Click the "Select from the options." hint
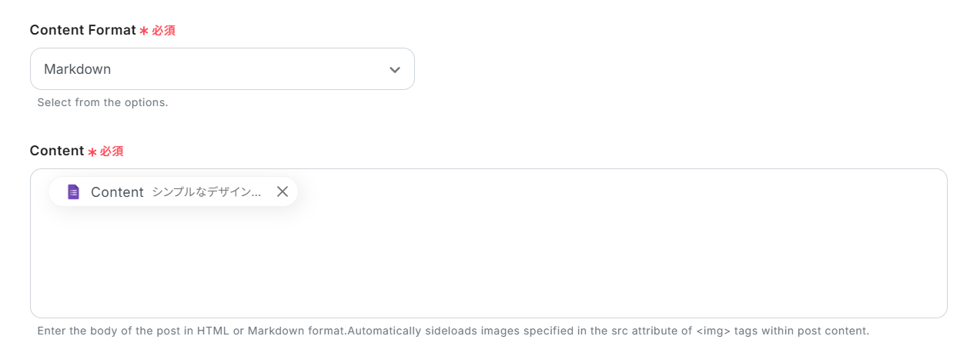The height and width of the screenshot is (356, 980). click(102, 102)
